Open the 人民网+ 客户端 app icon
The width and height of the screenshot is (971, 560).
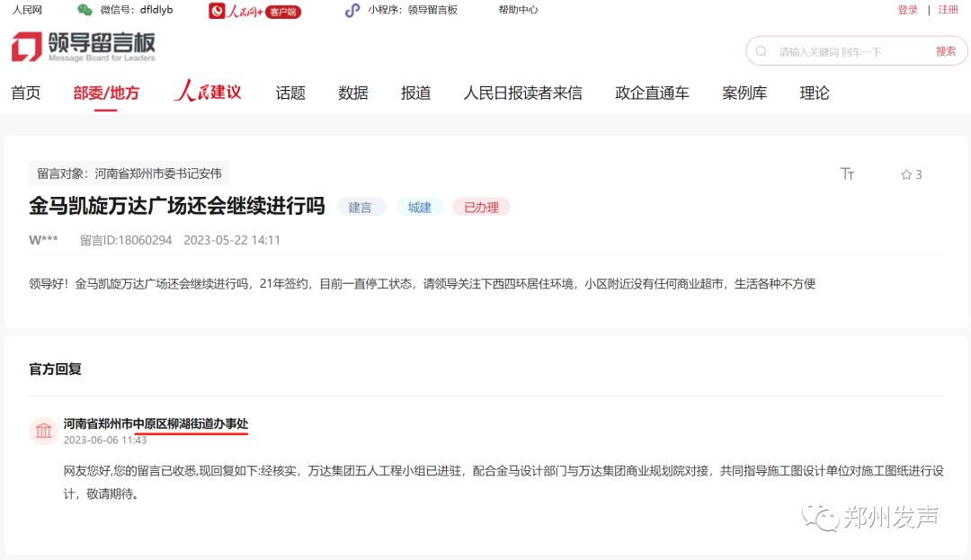tap(254, 11)
